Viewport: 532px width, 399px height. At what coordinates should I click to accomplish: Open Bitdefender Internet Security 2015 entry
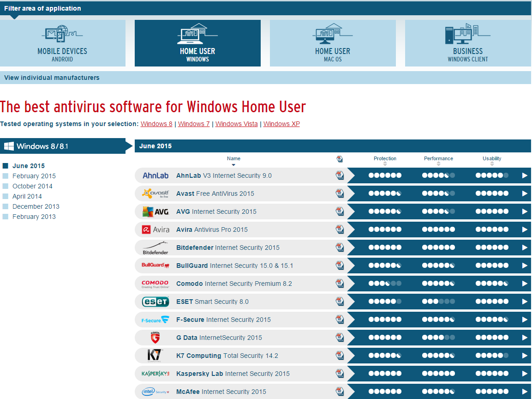(228, 248)
